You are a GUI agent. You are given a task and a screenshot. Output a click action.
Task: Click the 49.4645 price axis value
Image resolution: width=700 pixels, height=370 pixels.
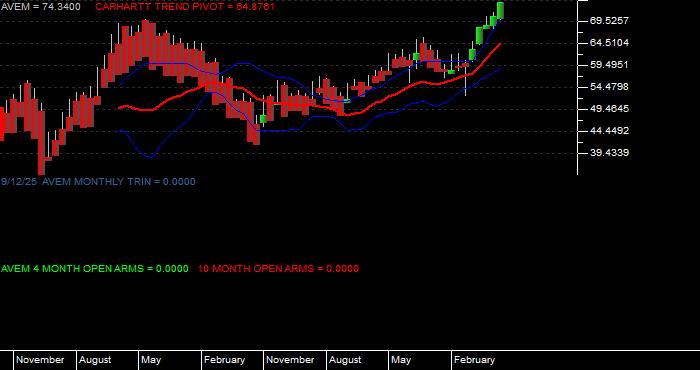tap(609, 109)
